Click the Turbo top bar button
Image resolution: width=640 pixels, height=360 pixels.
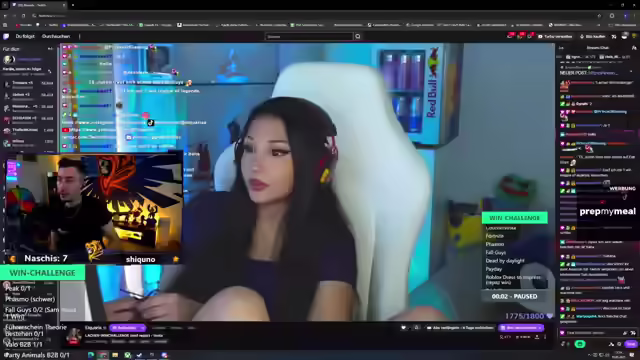point(555,36)
